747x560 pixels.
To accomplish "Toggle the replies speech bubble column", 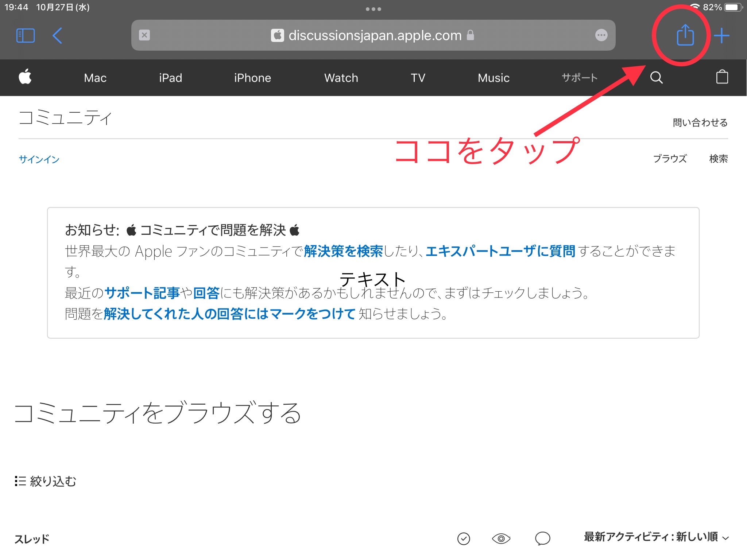I will pyautogui.click(x=542, y=538).
